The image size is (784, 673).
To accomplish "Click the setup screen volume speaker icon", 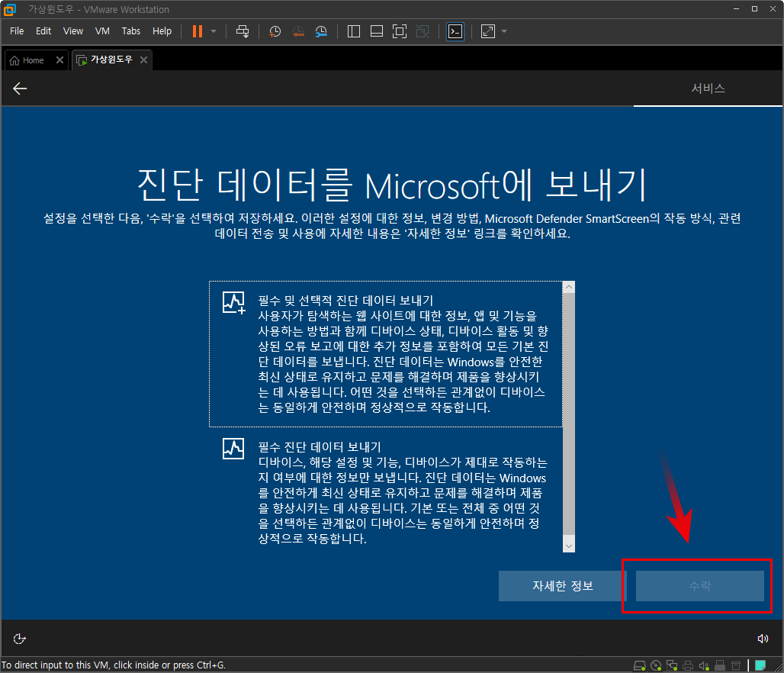I will pos(763,639).
